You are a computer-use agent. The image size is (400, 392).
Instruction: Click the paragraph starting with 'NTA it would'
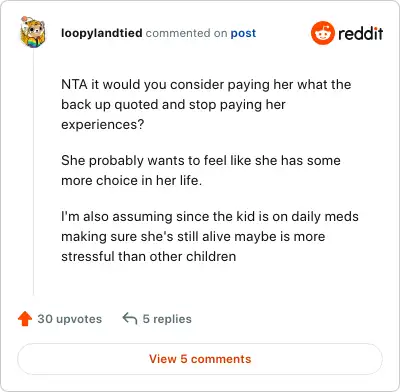click(206, 104)
